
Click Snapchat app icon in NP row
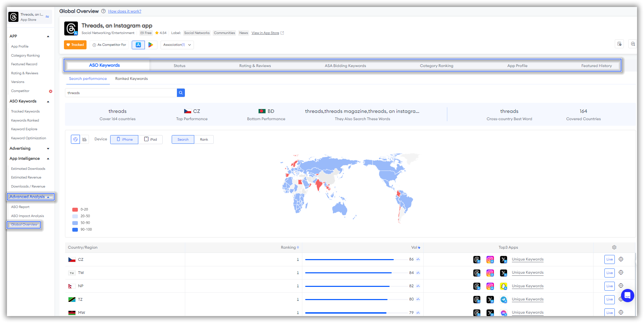coord(504,286)
